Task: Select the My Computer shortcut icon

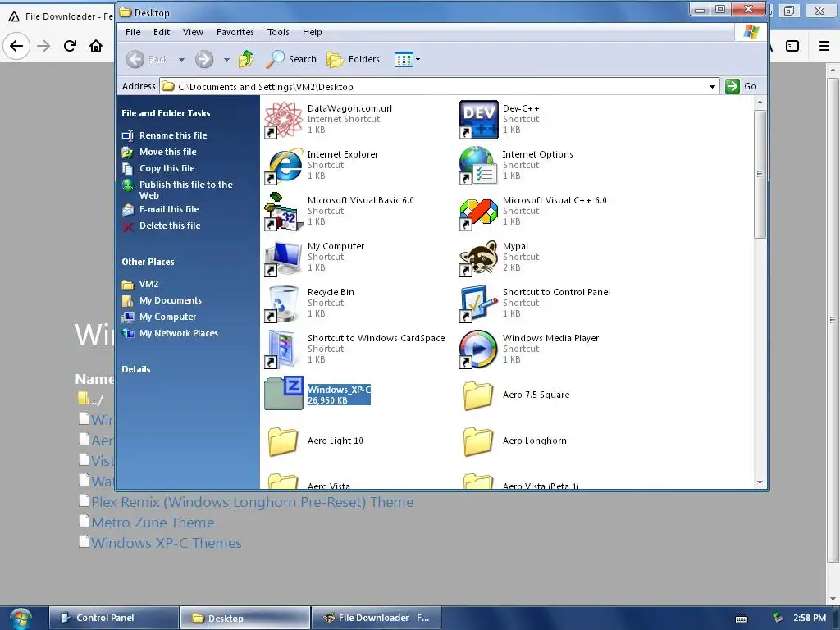Action: point(283,258)
